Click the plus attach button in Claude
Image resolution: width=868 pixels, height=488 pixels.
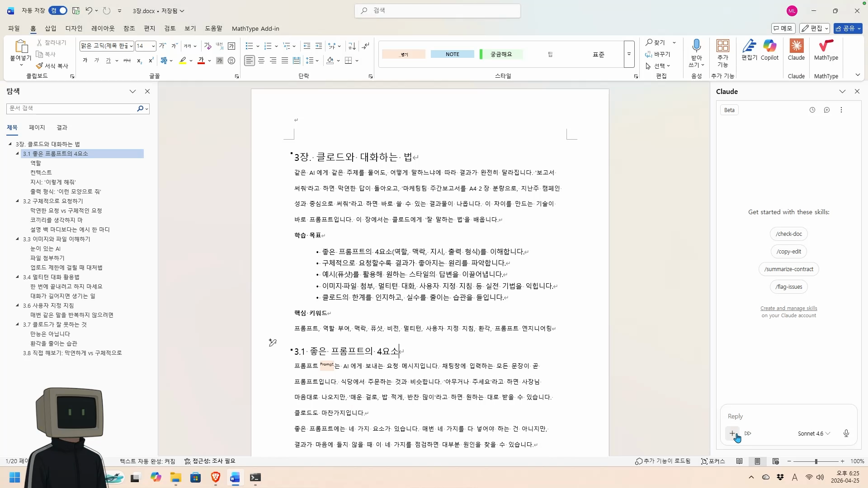[x=732, y=433]
